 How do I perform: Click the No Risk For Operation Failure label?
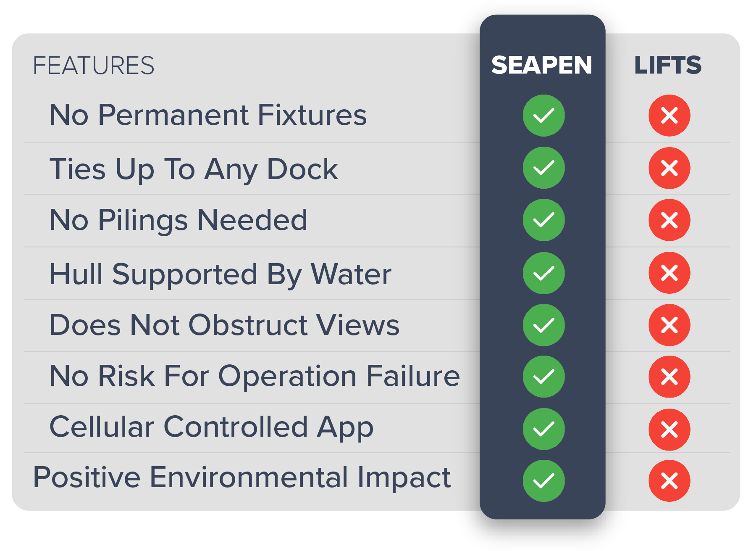coord(255,376)
